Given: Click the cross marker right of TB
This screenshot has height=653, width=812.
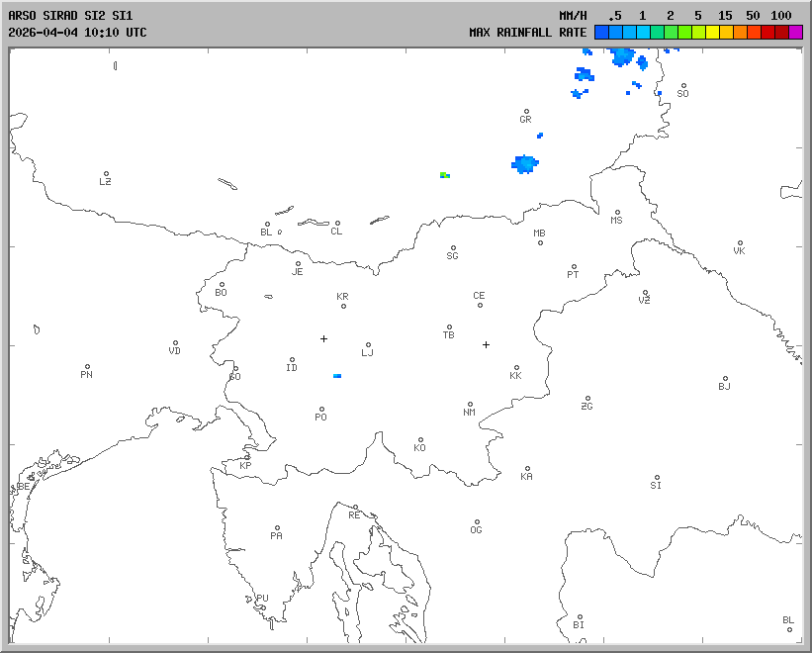Looking at the screenshot, I should 486,344.
